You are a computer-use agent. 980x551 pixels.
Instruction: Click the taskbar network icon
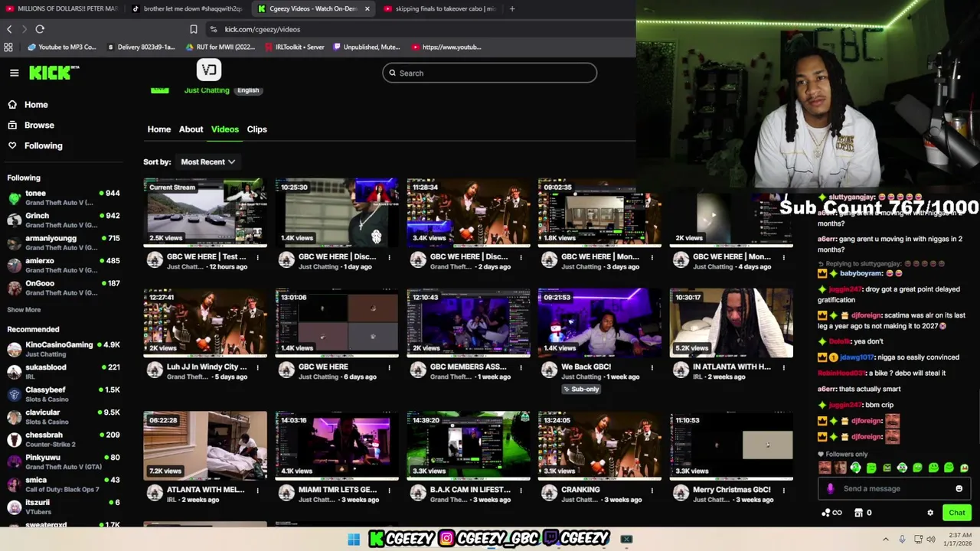[x=918, y=540]
